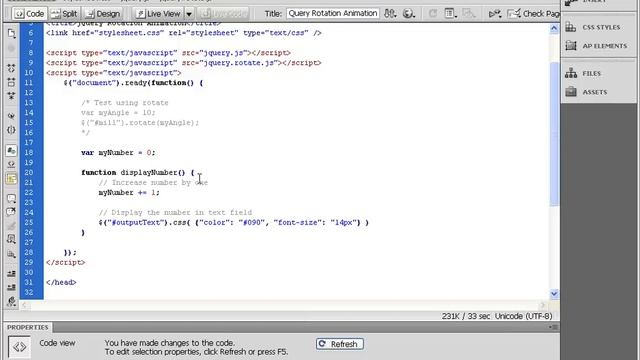Screen dimensions: 640x360
Task: Click the "var myNumber = 0;" code line
Action: point(118,153)
